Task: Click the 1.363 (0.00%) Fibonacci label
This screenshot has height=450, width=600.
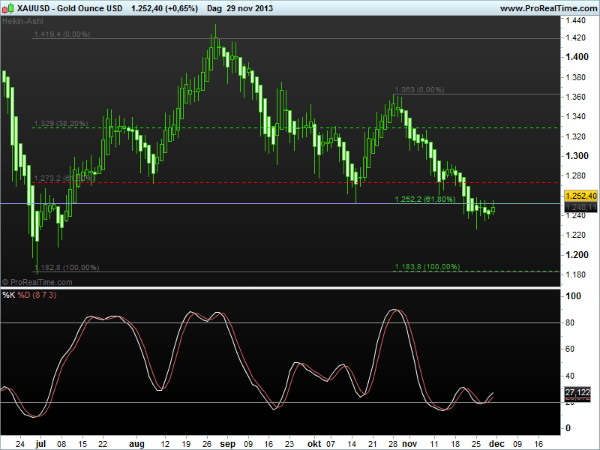Action: pyautogui.click(x=419, y=89)
